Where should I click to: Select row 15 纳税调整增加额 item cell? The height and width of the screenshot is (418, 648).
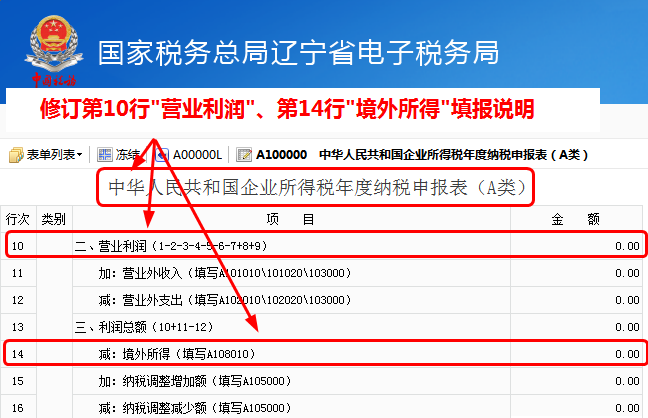tap(291, 381)
